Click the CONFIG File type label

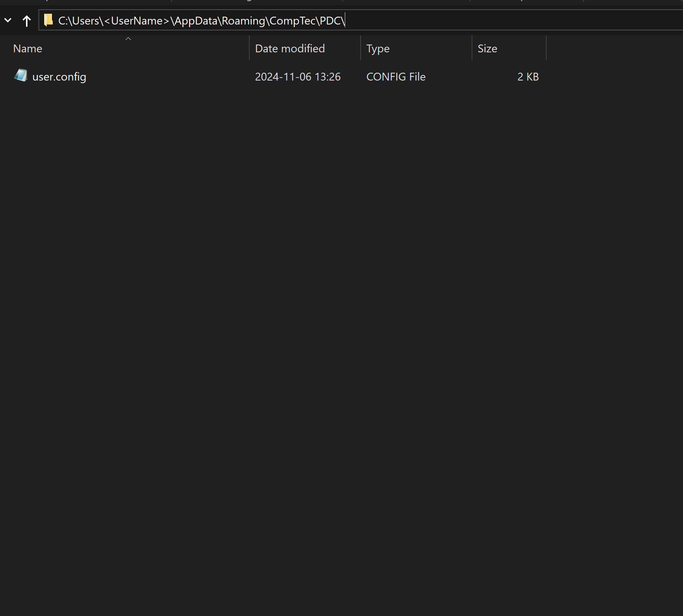[x=396, y=76]
